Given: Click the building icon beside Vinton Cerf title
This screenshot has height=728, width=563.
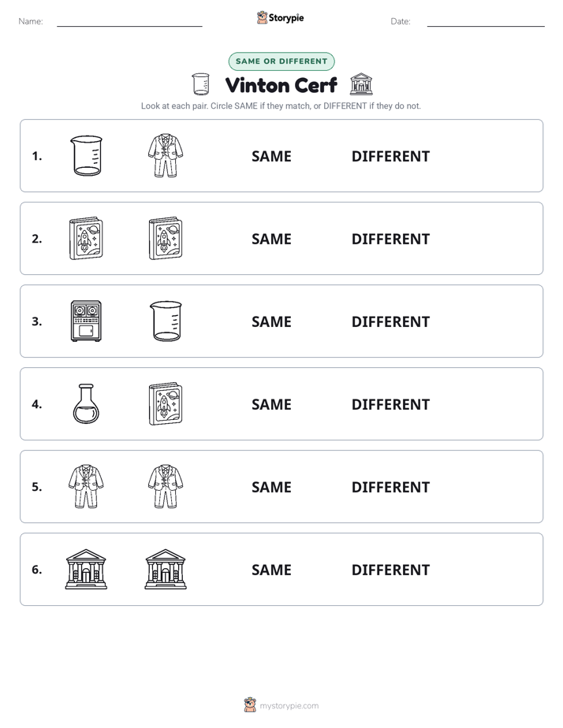Looking at the screenshot, I should (361, 84).
